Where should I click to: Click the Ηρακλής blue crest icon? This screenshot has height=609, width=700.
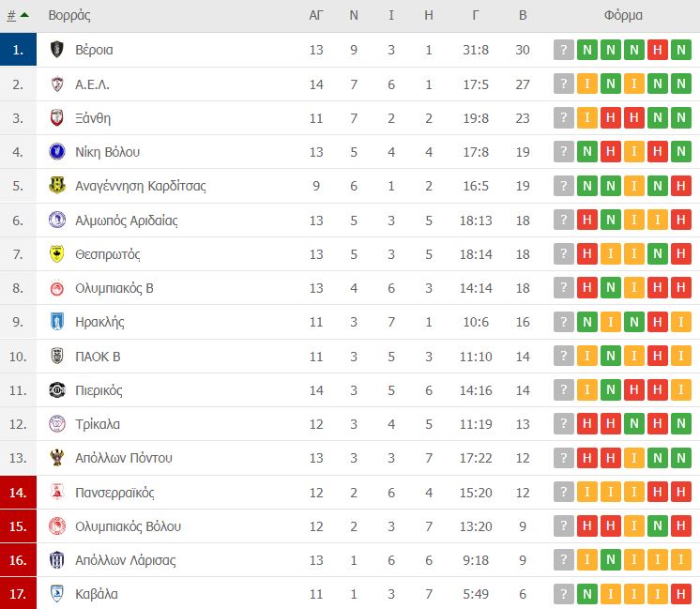coord(56,322)
